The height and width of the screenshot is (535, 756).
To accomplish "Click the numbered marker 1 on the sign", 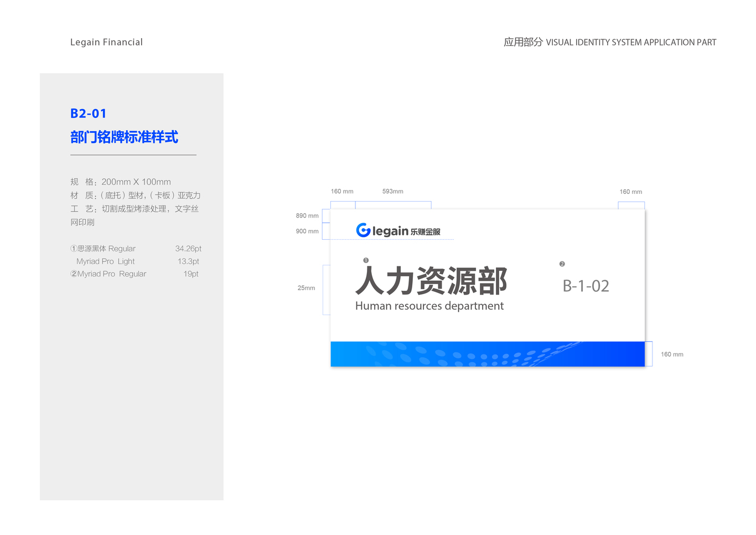I will (x=366, y=260).
